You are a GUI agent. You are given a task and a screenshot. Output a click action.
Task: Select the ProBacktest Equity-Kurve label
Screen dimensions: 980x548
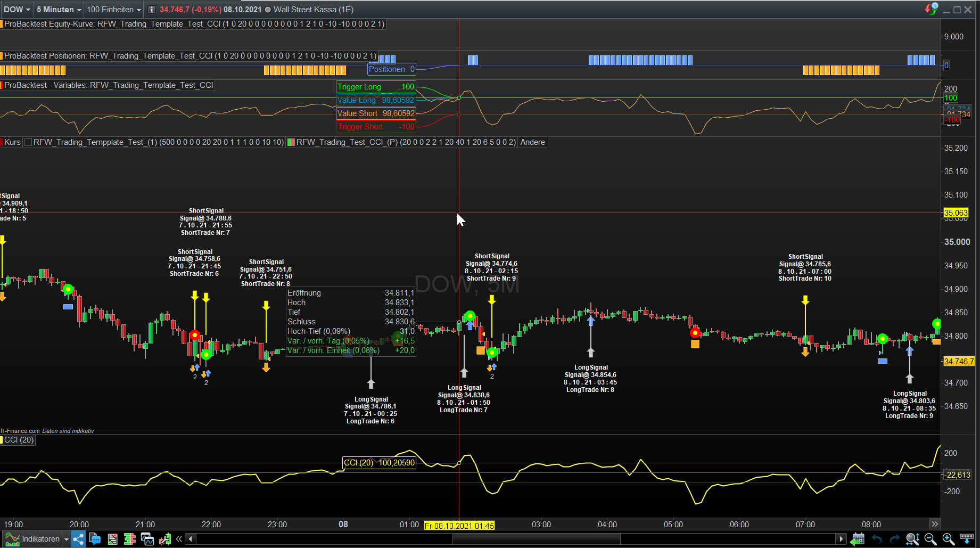(x=194, y=24)
